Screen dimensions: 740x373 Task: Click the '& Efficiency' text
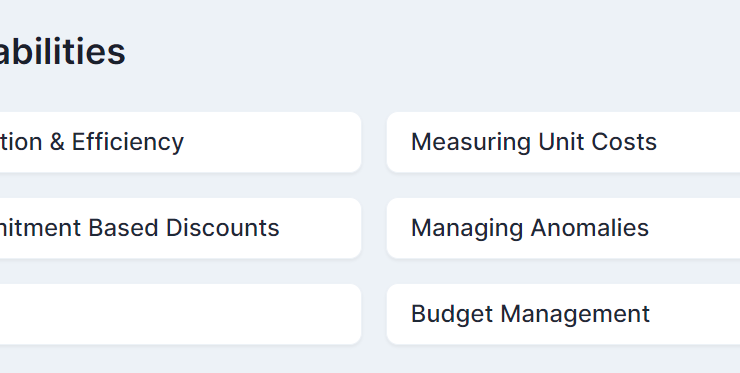116,142
